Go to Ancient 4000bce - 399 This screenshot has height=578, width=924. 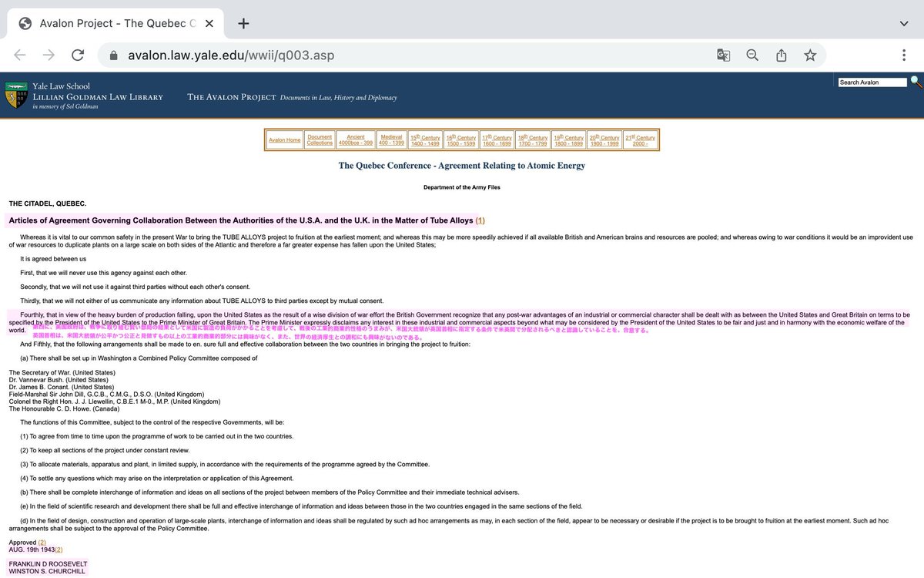[355, 139]
